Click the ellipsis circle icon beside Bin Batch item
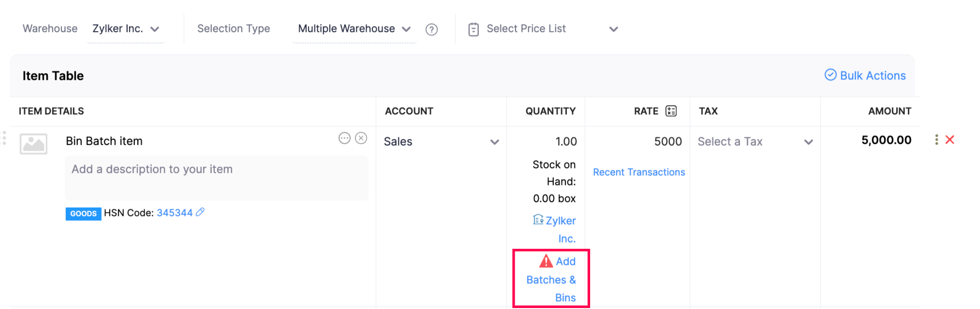 pos(344,139)
